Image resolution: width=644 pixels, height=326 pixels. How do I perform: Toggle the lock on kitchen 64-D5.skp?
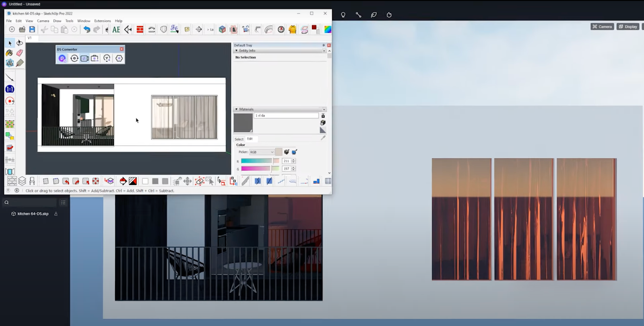tap(56, 214)
